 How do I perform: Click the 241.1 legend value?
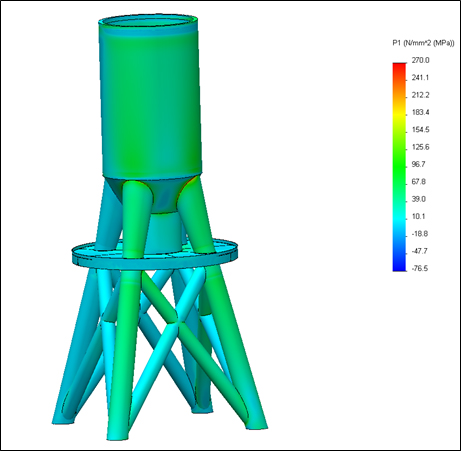[x=420, y=78]
